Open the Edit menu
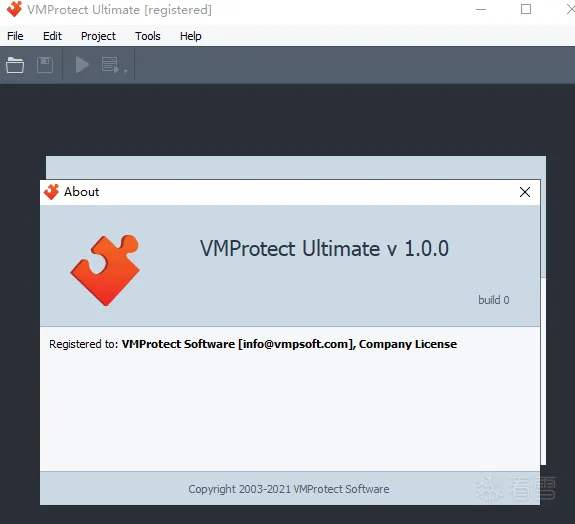This screenshot has width=575, height=524. 52,36
